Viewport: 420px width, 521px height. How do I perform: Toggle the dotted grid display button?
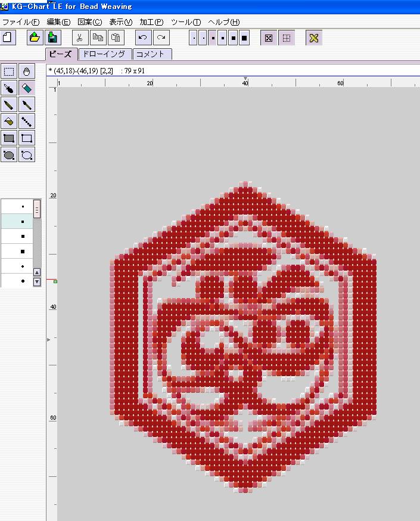pyautogui.click(x=287, y=38)
